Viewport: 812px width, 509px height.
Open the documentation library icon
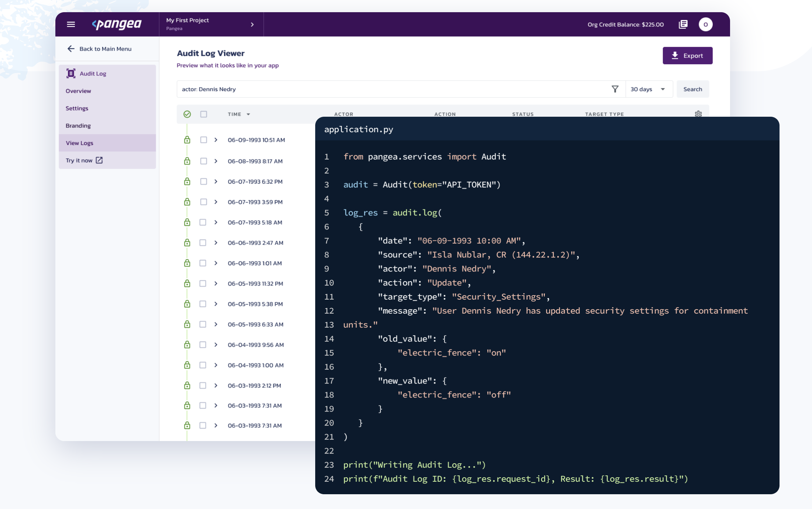click(x=683, y=24)
